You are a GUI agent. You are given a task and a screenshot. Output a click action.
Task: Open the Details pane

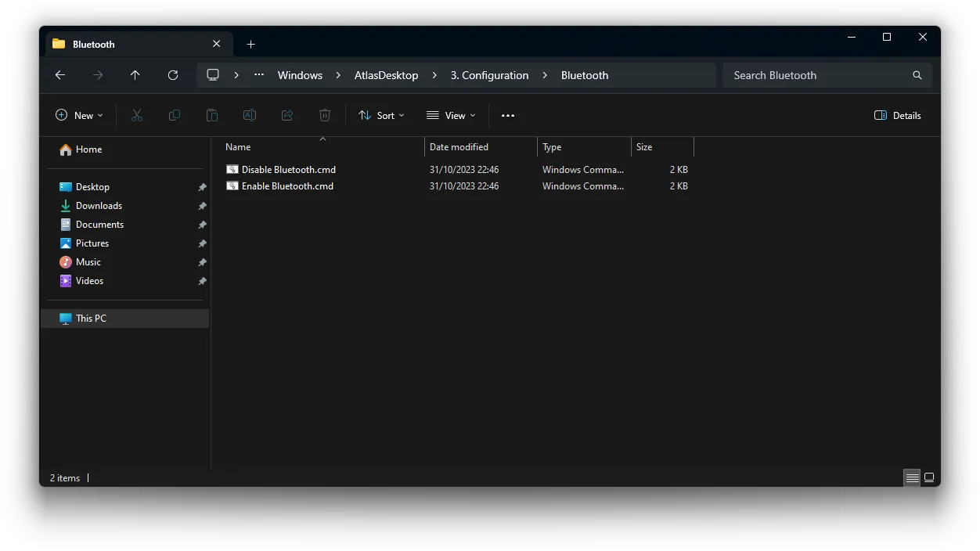[897, 115]
